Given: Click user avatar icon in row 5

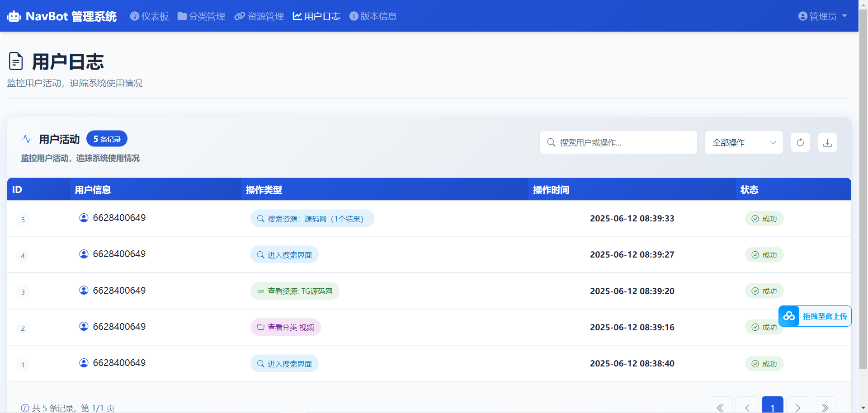Looking at the screenshot, I should pyautogui.click(x=84, y=218).
